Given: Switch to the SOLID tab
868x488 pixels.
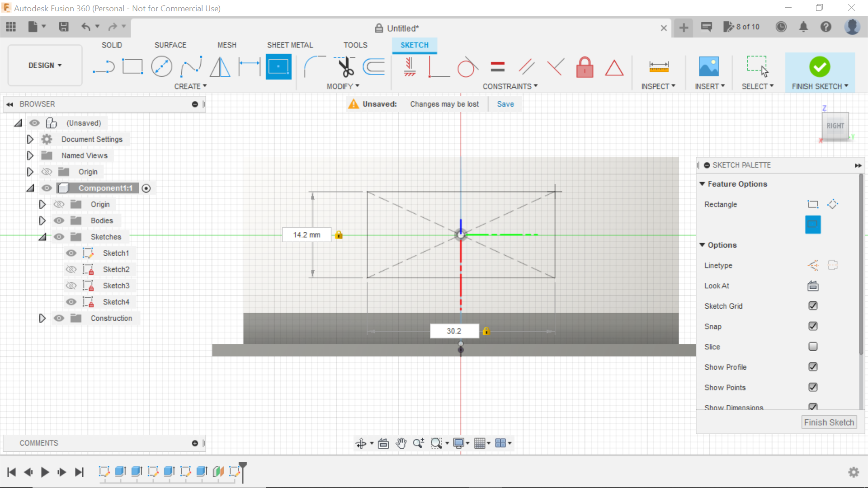Looking at the screenshot, I should pos(111,45).
